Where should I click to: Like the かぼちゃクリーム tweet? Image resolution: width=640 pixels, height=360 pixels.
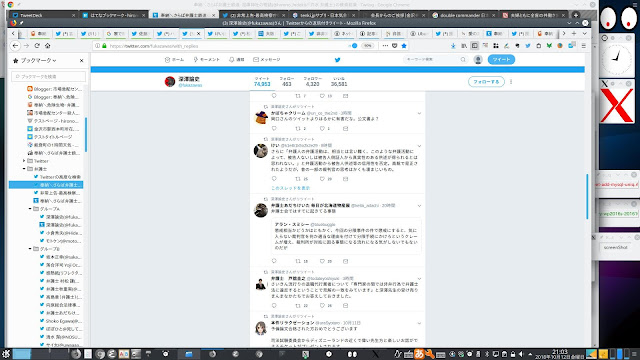pos(322,129)
